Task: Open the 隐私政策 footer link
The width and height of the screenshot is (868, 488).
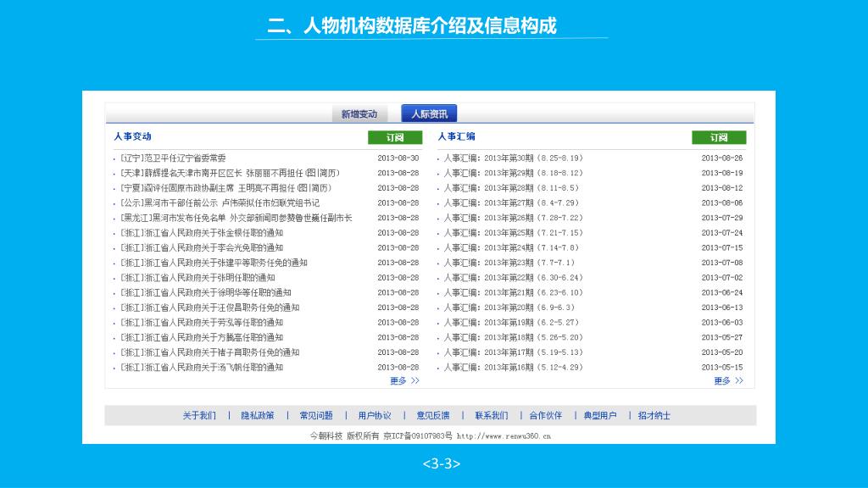Action: (x=257, y=416)
